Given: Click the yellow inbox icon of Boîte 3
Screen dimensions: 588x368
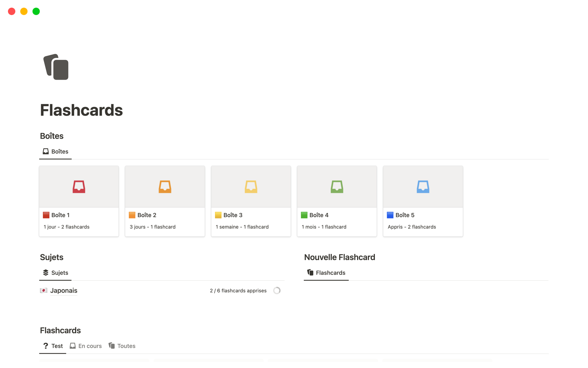Looking at the screenshot, I should (x=251, y=186).
